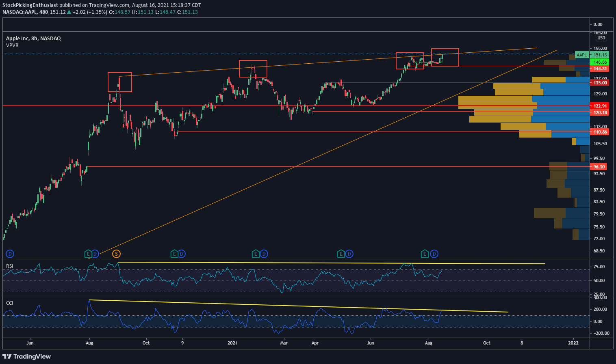Click the 2022 label on the time axis
The height and width of the screenshot is (364, 616).
tap(573, 343)
